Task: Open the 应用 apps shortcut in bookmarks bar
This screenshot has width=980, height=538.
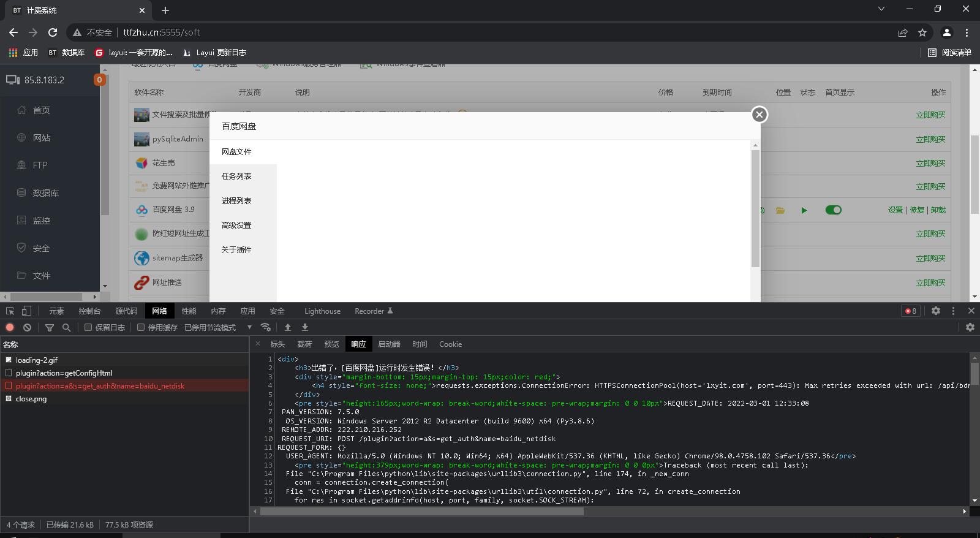Action: click(x=23, y=53)
